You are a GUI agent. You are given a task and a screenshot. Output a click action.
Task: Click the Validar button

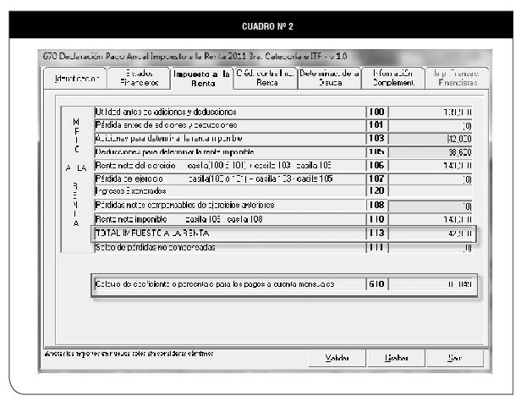coord(337,358)
